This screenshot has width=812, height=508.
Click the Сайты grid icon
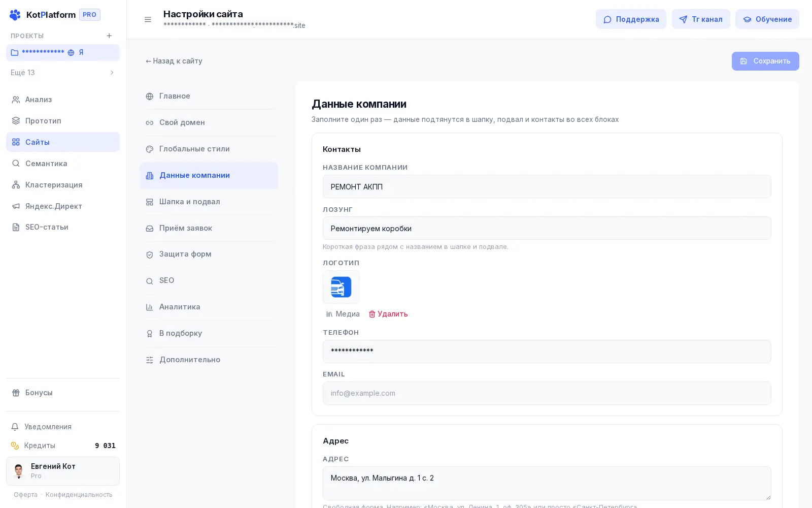coord(16,142)
